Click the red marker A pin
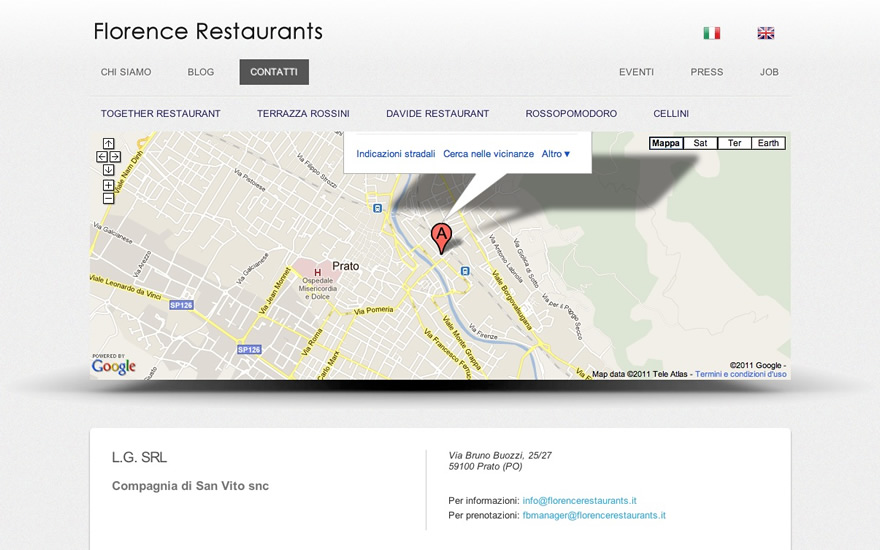880x550 pixels. (x=441, y=238)
